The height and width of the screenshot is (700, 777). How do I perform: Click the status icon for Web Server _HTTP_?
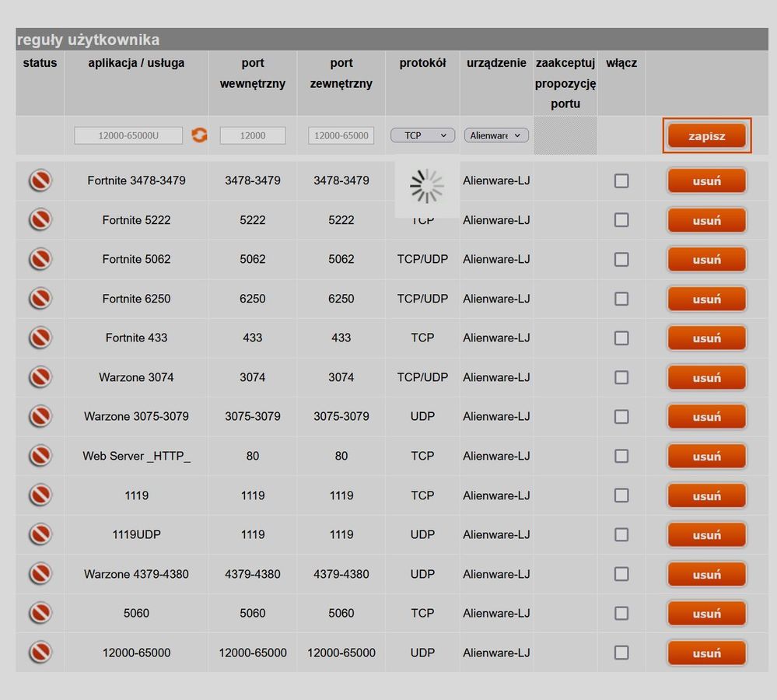[40, 456]
